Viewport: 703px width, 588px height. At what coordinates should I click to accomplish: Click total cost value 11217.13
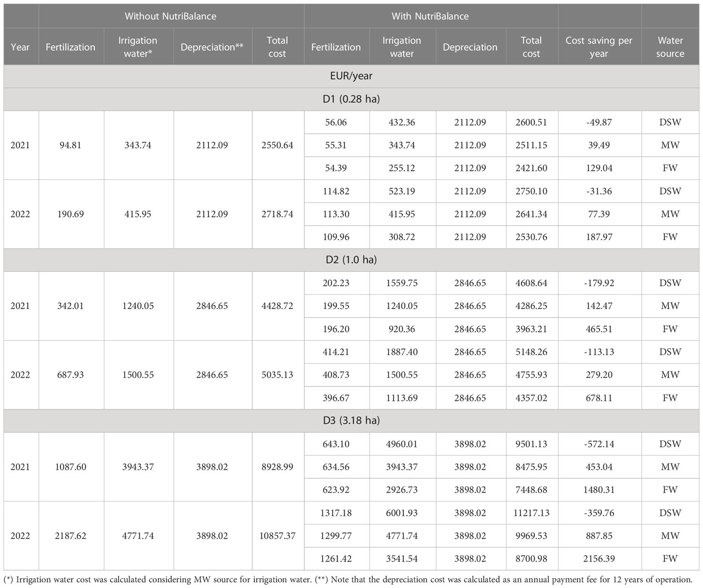531,513
